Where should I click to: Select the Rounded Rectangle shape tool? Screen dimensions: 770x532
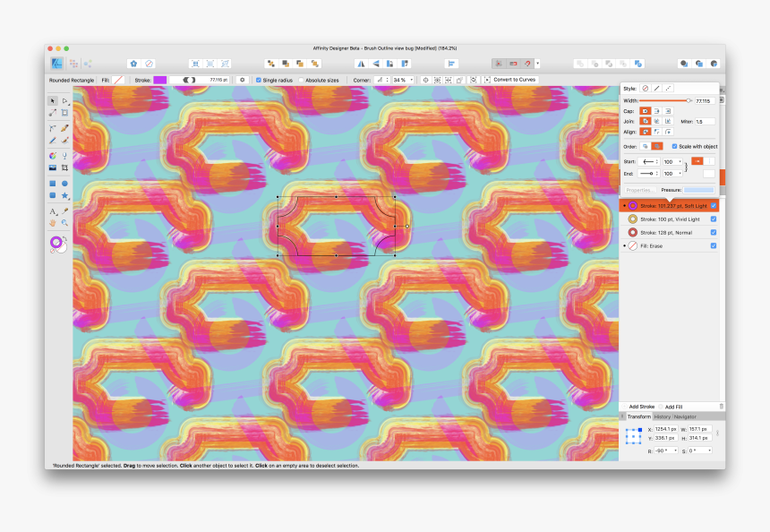click(53, 195)
